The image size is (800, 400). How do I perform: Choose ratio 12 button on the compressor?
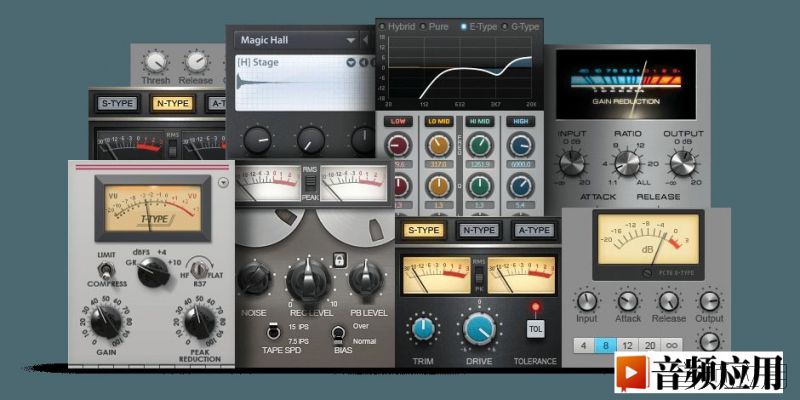pyautogui.click(x=627, y=346)
